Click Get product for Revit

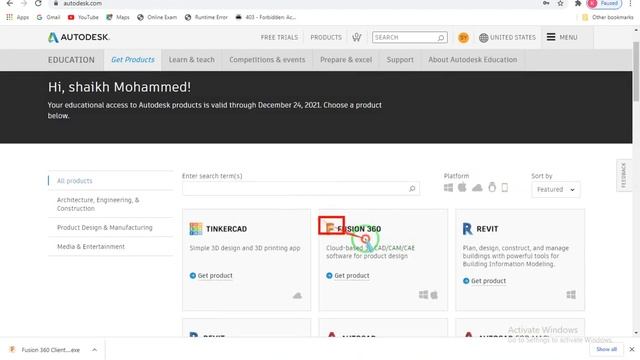pos(484,281)
